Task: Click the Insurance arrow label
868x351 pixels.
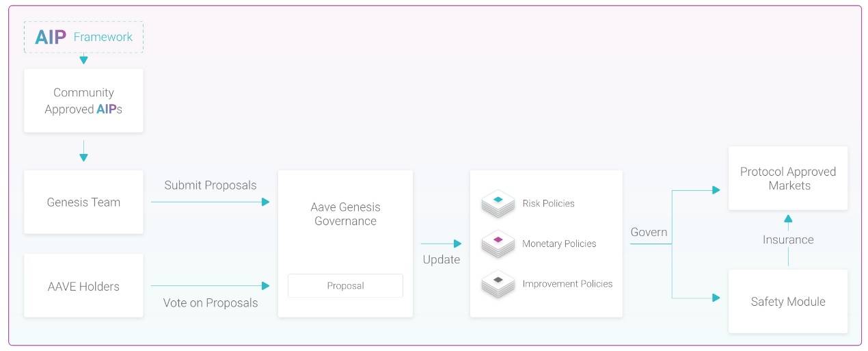Action: tap(788, 239)
